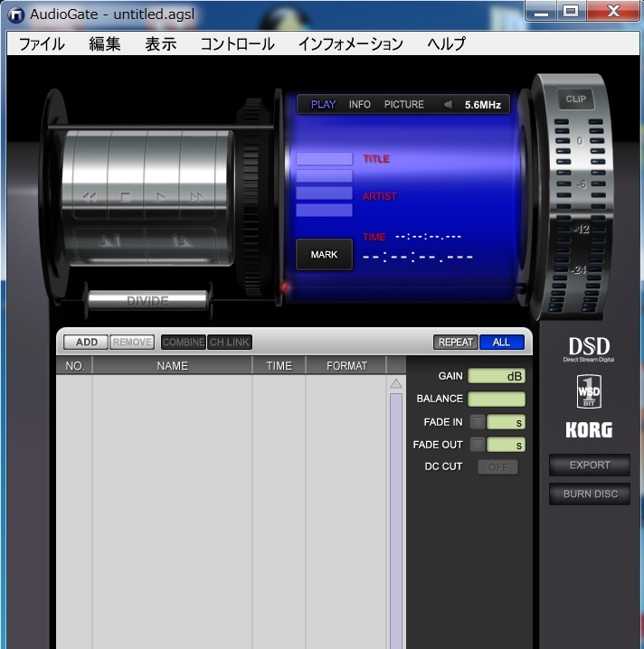
Task: Click the BURN DISC button
Action: coord(590,494)
